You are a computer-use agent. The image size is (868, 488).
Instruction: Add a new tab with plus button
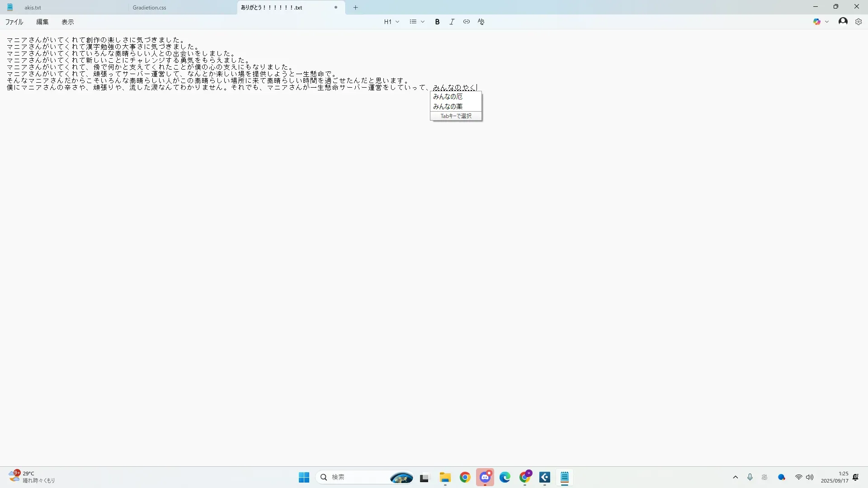pos(355,8)
